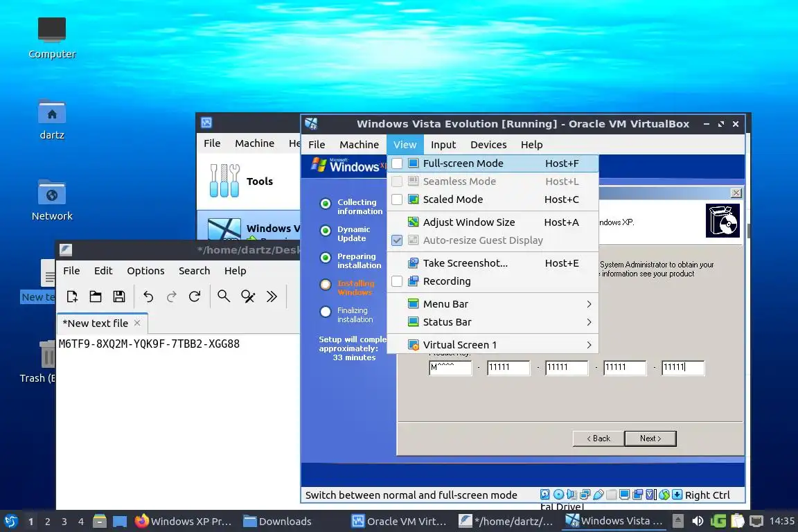
Task: Click the Redo arrow in text editor
Action: [172, 296]
